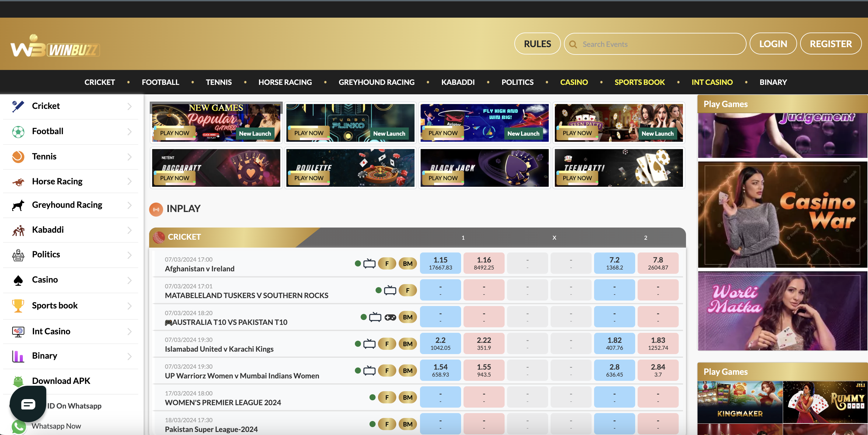868x435 pixels.
Task: Click the Search Events input field
Action: [x=655, y=44]
